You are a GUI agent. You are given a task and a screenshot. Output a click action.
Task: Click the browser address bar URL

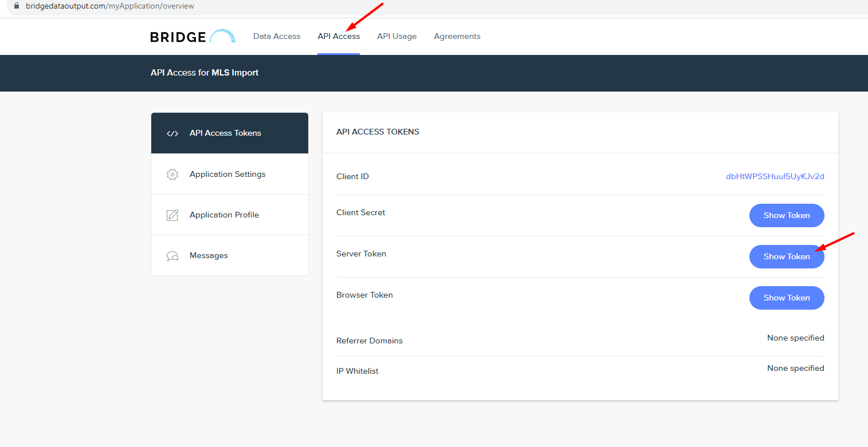[110, 6]
